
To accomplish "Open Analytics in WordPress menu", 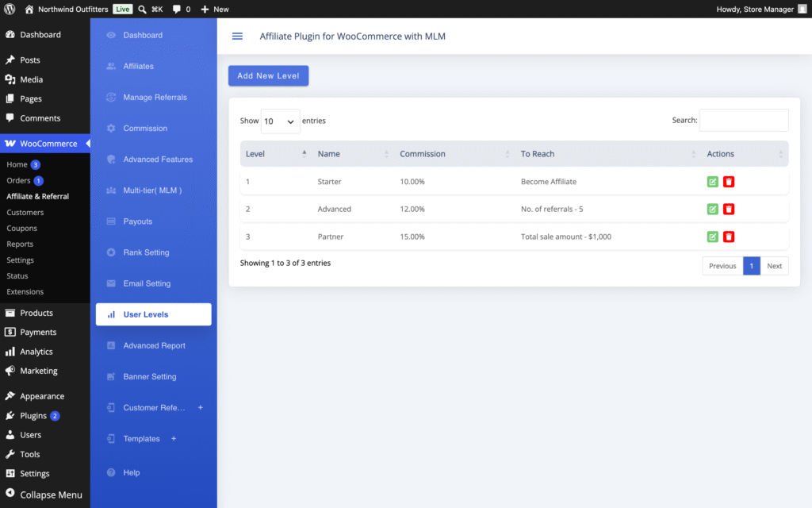I will (x=45, y=352).
